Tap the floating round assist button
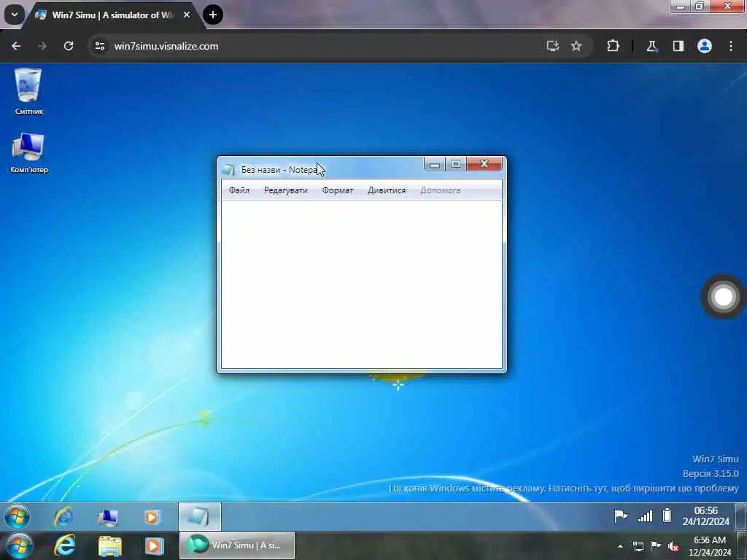Screen dimensions: 747x560 click(723, 297)
